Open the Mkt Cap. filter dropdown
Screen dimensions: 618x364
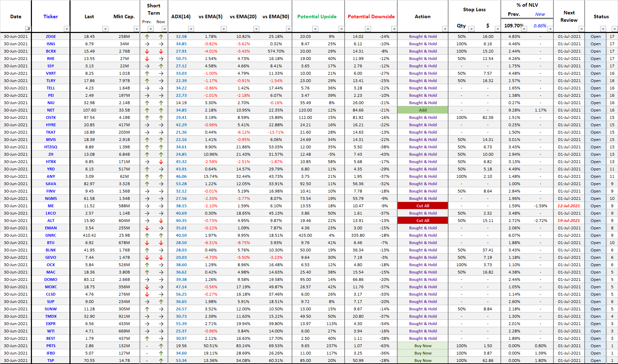(x=137, y=29)
